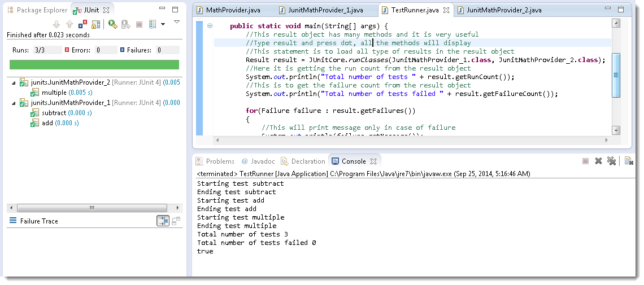Maximize the JUnit view panel

(175, 10)
